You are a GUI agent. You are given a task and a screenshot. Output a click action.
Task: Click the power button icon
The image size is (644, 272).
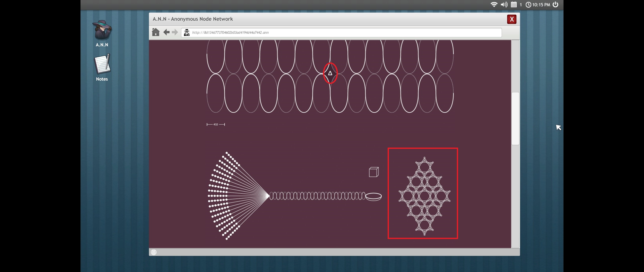click(x=556, y=5)
